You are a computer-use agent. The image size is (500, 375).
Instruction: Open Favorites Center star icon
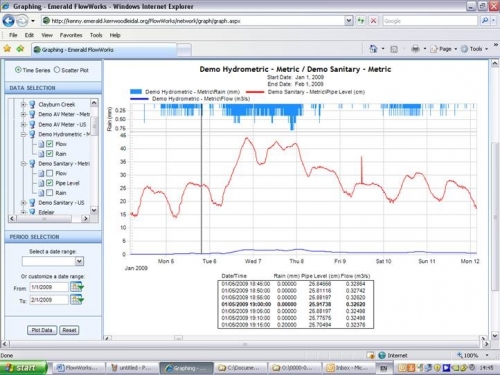(x=7, y=49)
